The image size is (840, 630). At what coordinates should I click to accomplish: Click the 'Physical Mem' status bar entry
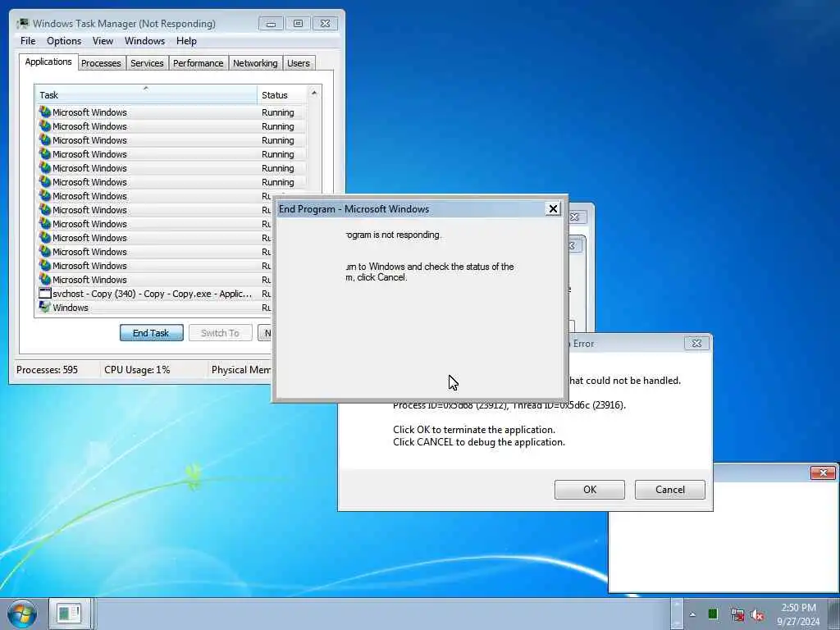point(241,370)
